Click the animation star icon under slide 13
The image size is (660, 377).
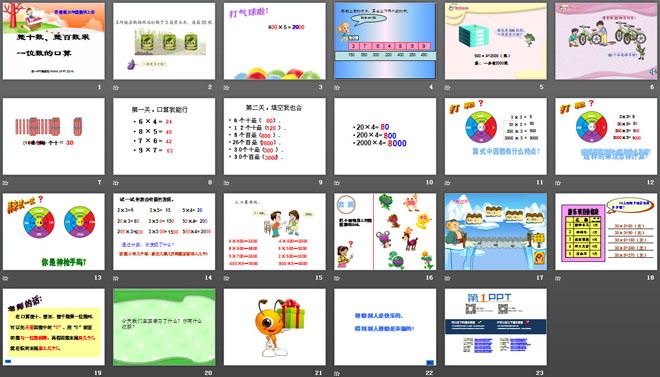pyautogui.click(x=5, y=278)
